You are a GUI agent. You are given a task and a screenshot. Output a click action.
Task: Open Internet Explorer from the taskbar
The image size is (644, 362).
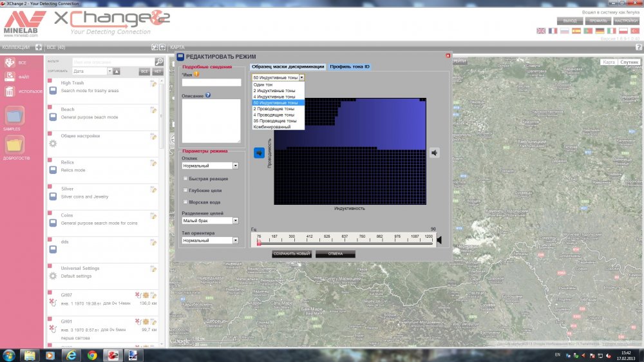coord(71,355)
